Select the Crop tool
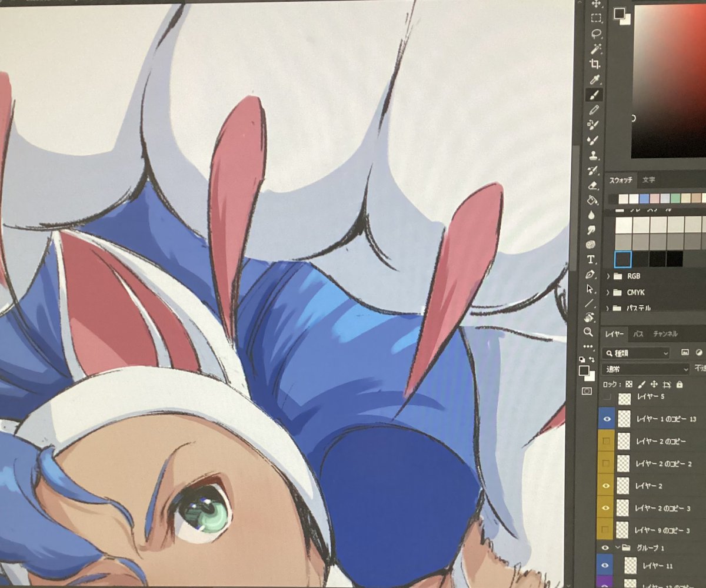The width and height of the screenshot is (706, 588). 595,64
